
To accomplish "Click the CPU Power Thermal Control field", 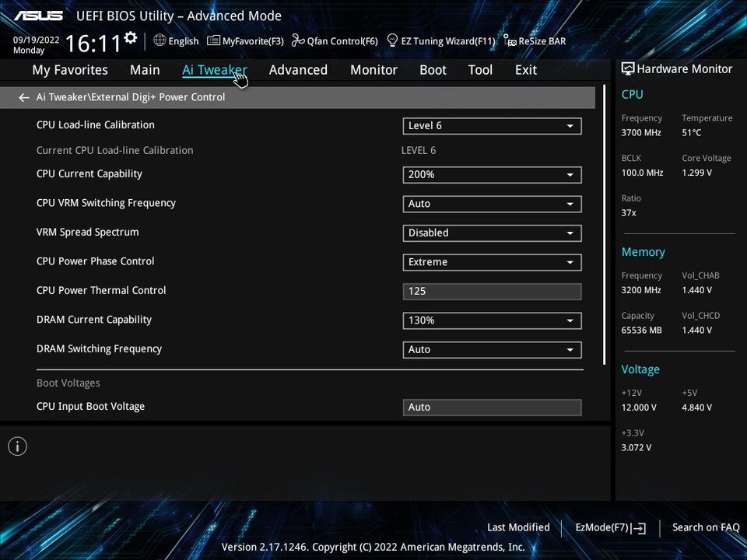I will (492, 292).
